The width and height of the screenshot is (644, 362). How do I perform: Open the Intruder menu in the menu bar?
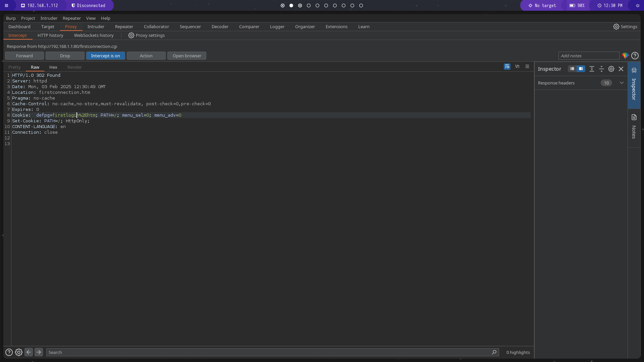point(49,18)
